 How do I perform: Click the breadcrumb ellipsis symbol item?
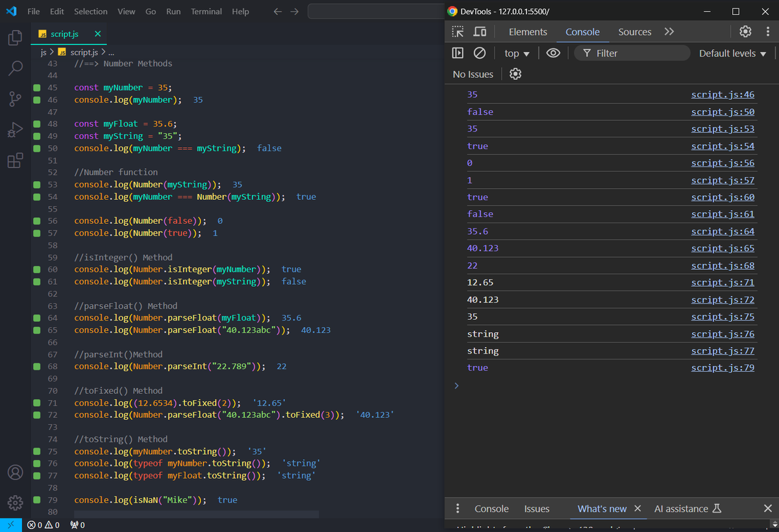tap(112, 52)
